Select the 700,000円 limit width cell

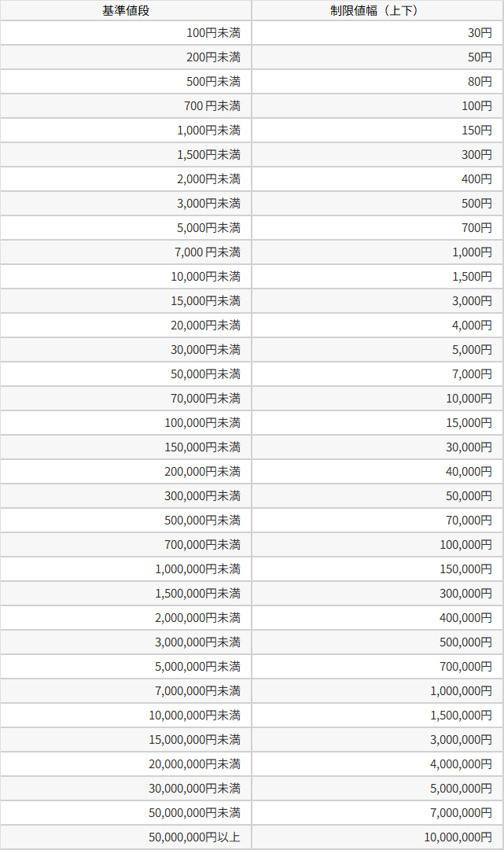466,667
